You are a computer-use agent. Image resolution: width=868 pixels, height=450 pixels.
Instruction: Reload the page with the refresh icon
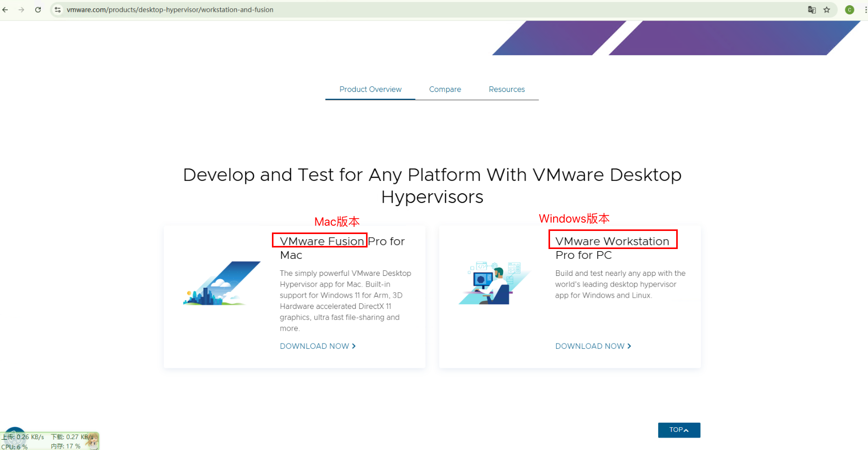point(38,10)
